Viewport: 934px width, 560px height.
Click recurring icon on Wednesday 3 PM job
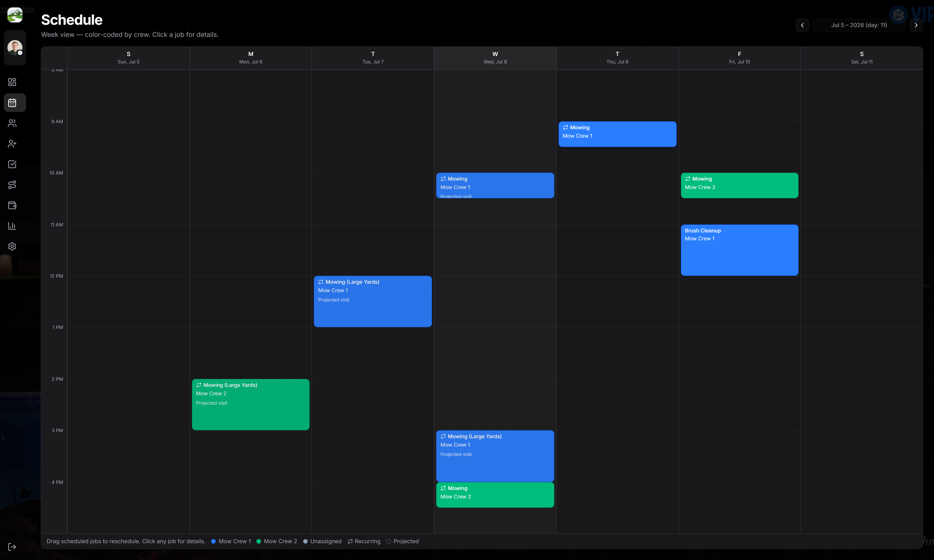pos(443,436)
